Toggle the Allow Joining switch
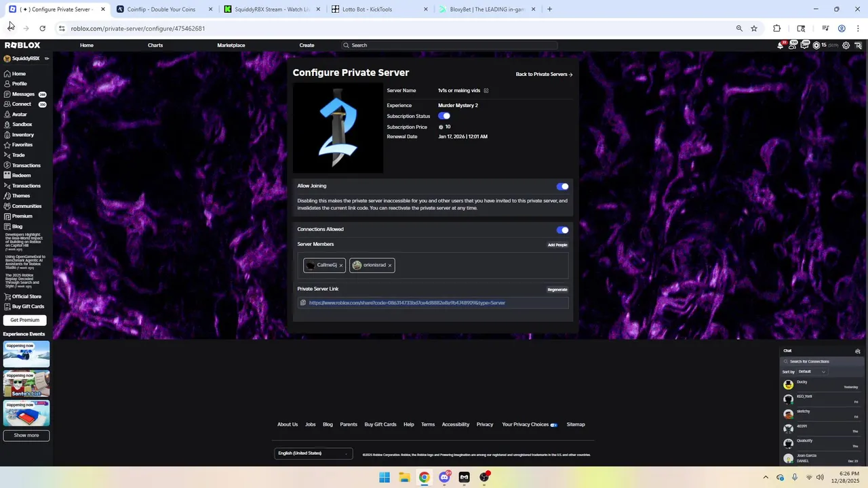 coord(563,186)
